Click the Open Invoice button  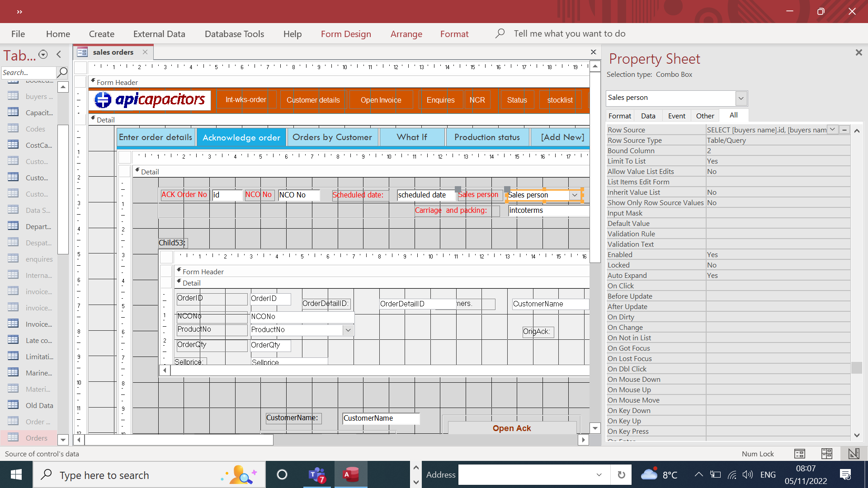click(381, 100)
